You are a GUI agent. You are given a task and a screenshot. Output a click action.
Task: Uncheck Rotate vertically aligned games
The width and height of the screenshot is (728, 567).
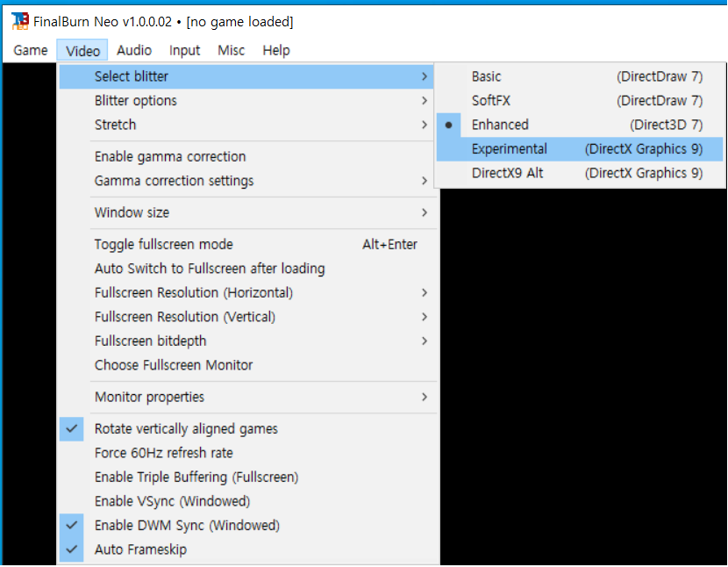(246, 429)
